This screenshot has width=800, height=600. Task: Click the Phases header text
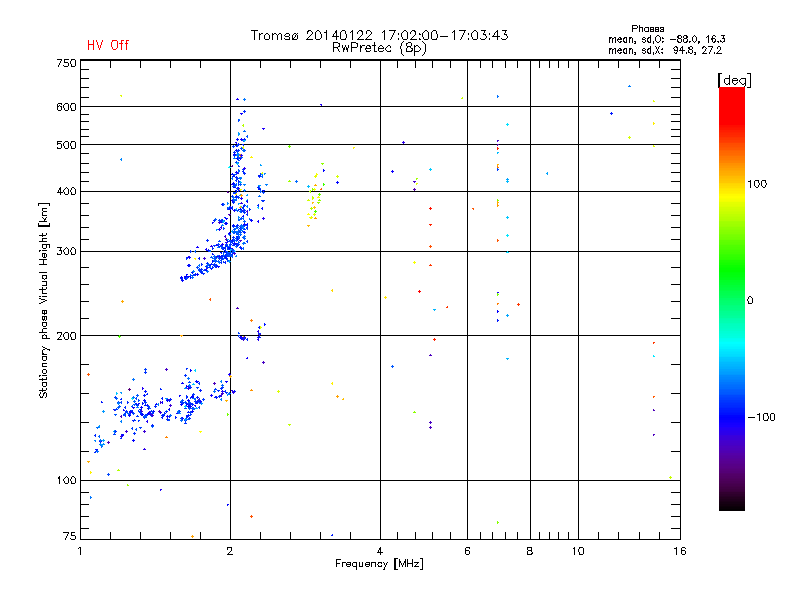pyautogui.click(x=647, y=29)
